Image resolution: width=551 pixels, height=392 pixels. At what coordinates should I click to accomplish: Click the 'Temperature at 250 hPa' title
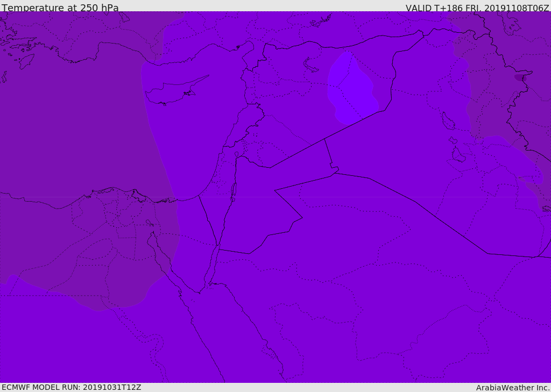pyautogui.click(x=60, y=8)
